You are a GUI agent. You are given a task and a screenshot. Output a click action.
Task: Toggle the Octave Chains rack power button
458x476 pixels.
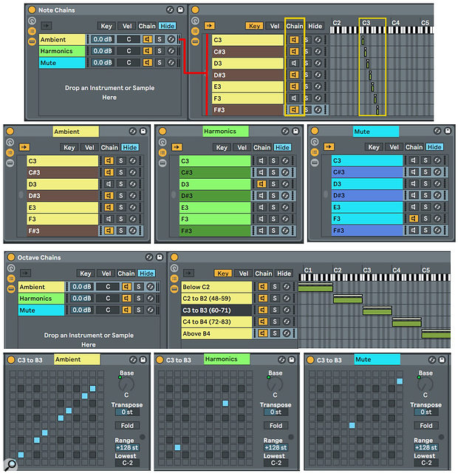11,257
